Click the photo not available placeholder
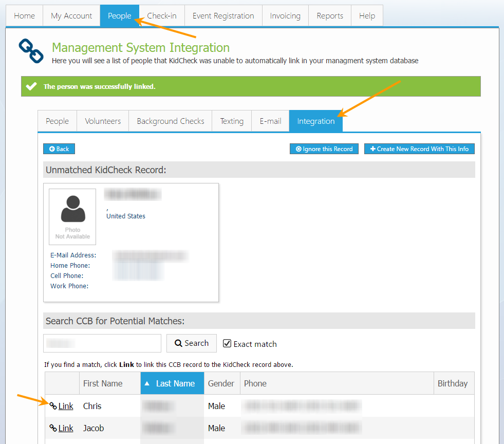Screen dimensions: 504x444 tap(72, 217)
